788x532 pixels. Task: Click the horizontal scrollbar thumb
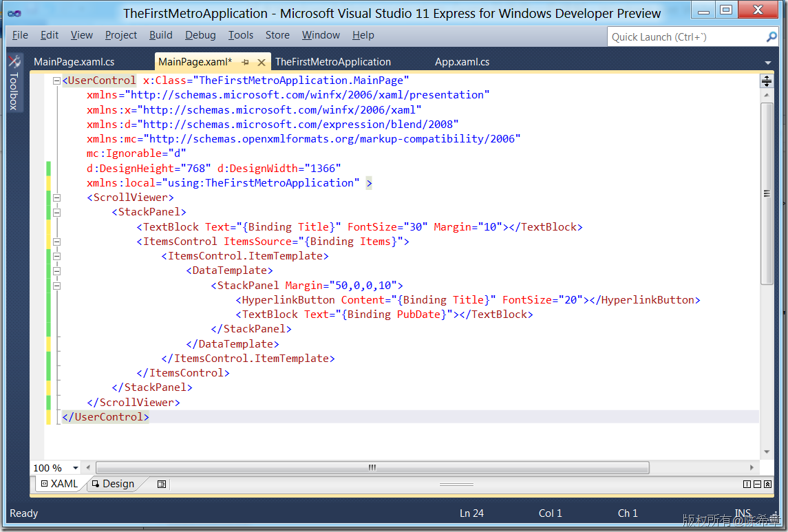(x=372, y=468)
